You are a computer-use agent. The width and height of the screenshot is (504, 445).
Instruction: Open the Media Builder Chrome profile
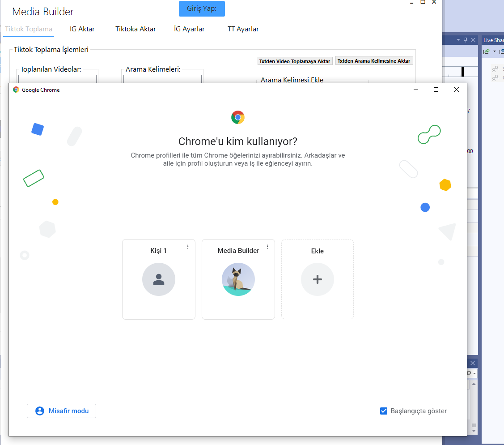click(238, 279)
